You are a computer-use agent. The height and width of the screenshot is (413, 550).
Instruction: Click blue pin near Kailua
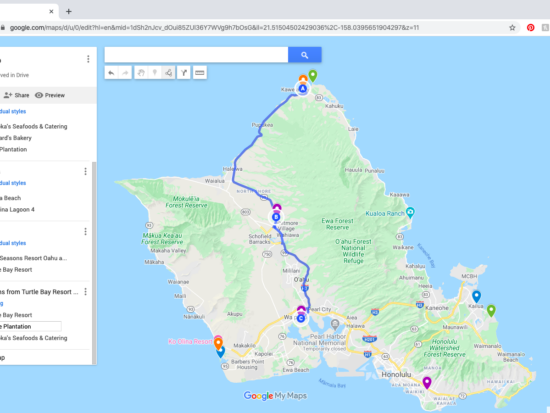tap(476, 297)
